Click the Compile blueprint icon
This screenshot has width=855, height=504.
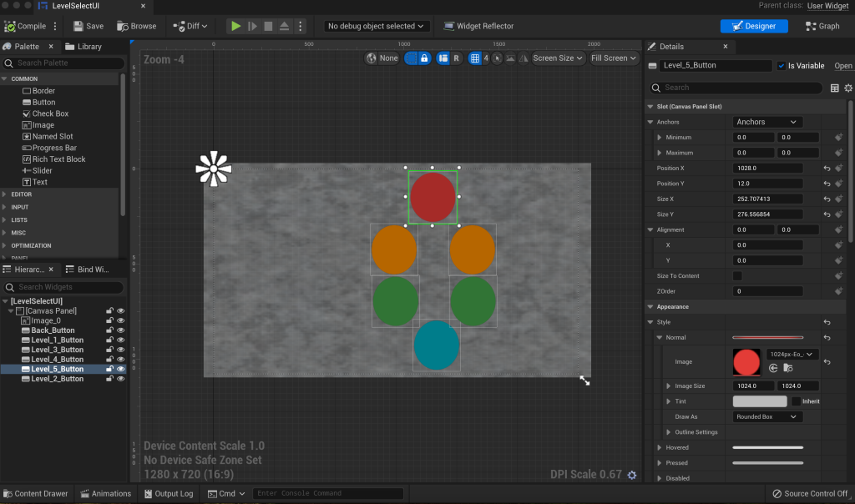[x=10, y=26]
